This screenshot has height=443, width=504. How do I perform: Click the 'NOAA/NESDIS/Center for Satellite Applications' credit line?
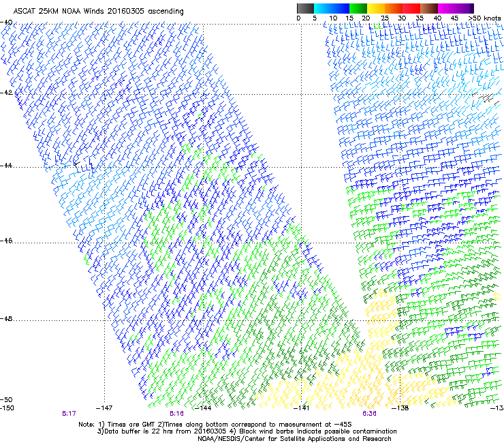pyautogui.click(x=294, y=439)
